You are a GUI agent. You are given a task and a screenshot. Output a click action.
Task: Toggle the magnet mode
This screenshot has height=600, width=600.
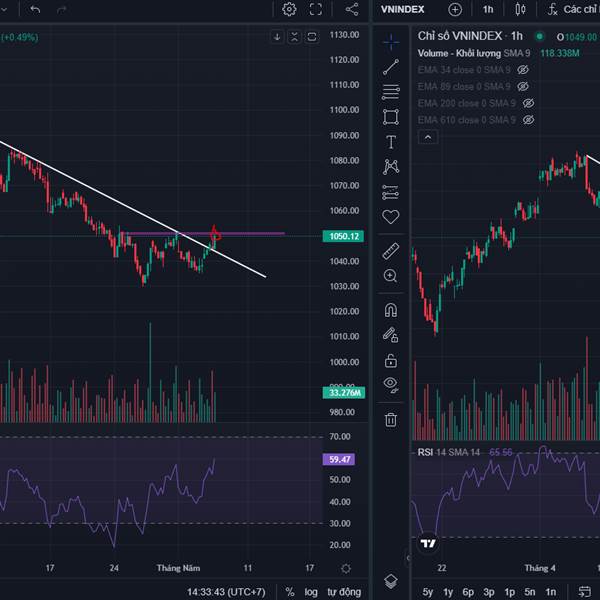(x=391, y=310)
